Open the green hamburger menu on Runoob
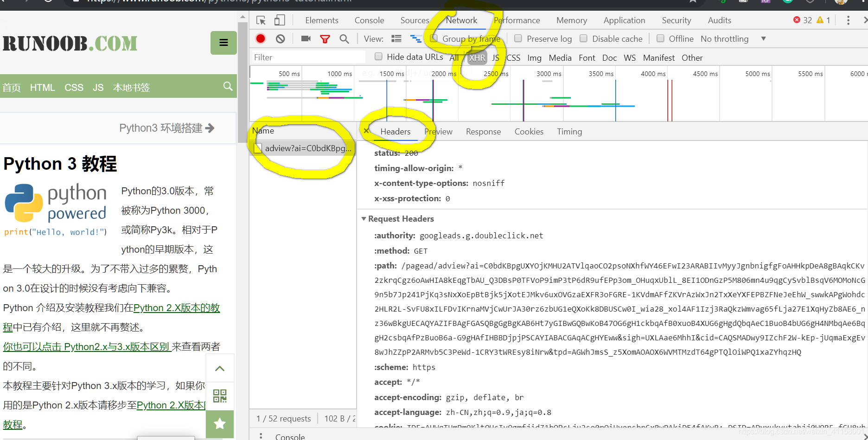The width and height of the screenshot is (868, 440). point(223,43)
